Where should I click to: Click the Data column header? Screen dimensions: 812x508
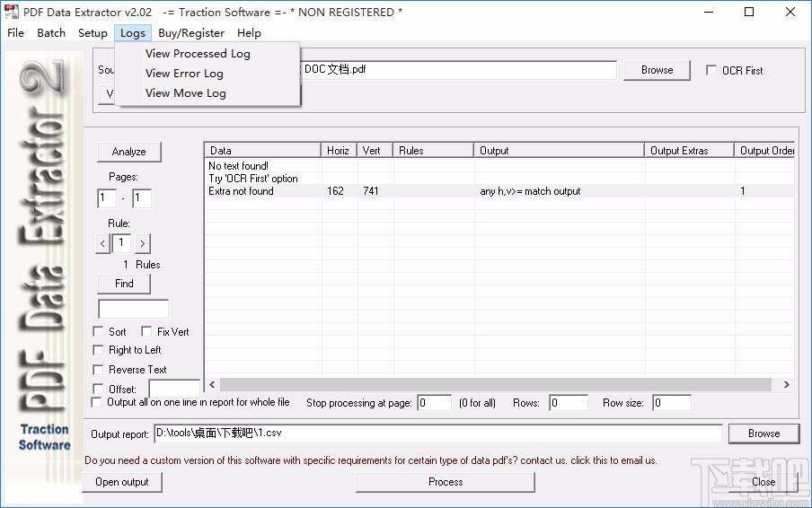pyautogui.click(x=262, y=151)
